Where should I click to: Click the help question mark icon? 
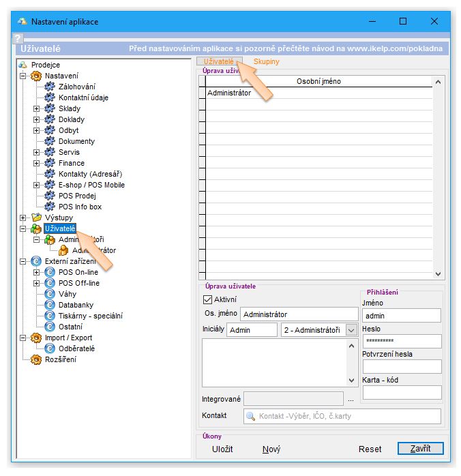click(18, 39)
